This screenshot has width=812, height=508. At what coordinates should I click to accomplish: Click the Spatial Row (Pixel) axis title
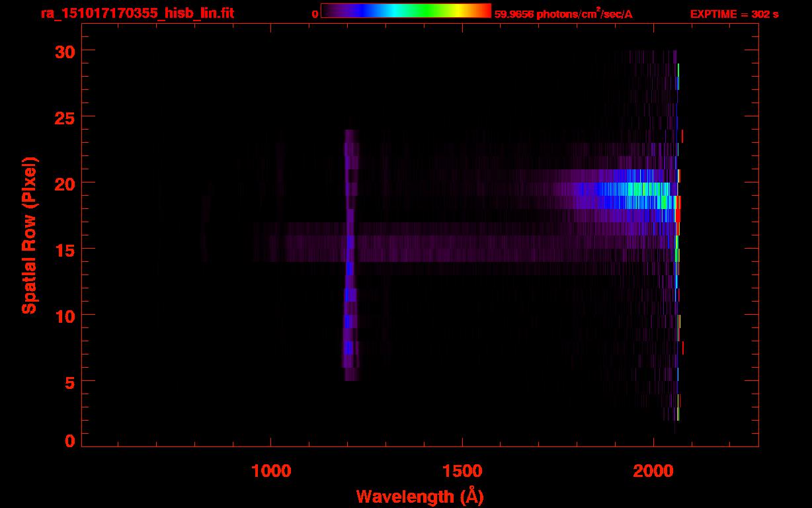click(29, 235)
